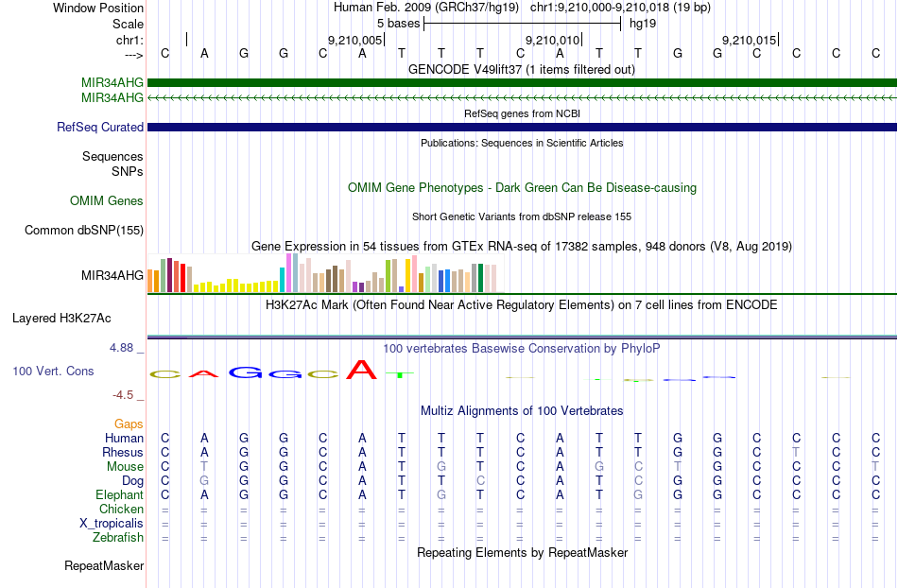Click the MIR34AHG label beside arrowed intron line
Screen dimensions: 898x588
[x=112, y=98]
